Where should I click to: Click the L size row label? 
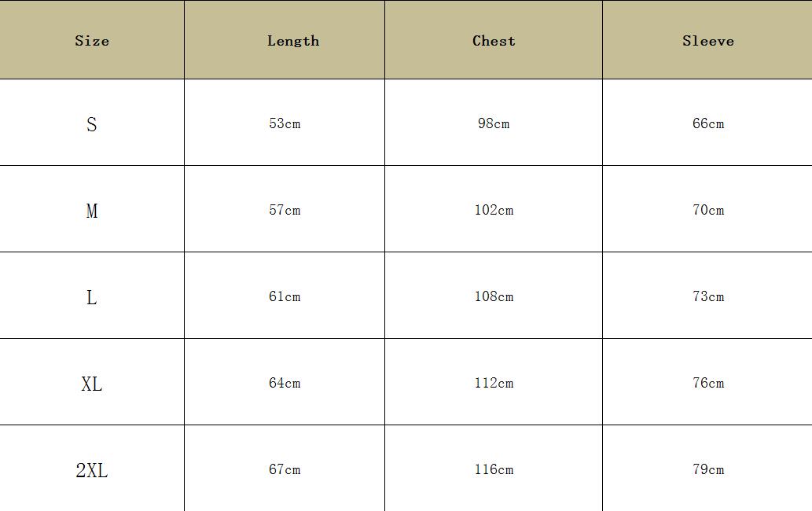click(92, 297)
